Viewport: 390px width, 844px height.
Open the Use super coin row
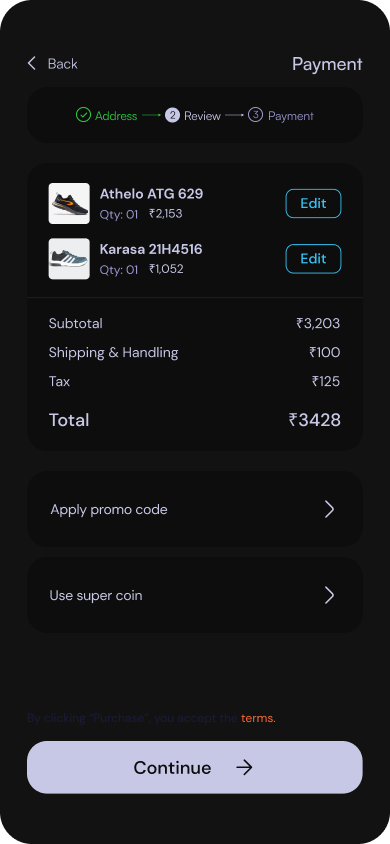(195, 595)
